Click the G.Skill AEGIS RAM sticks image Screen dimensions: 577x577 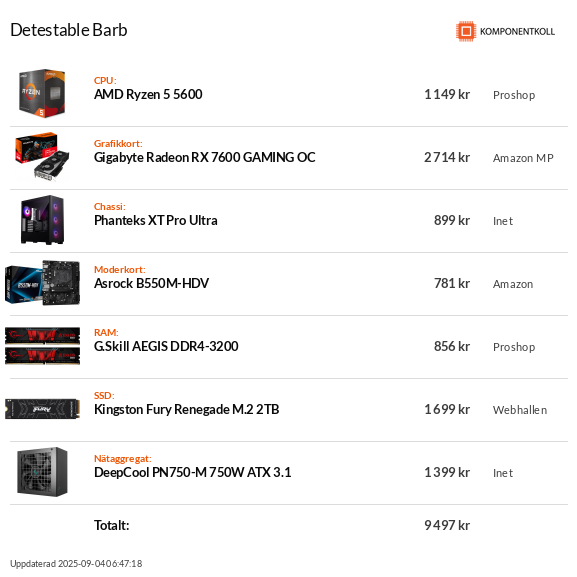pos(42,346)
